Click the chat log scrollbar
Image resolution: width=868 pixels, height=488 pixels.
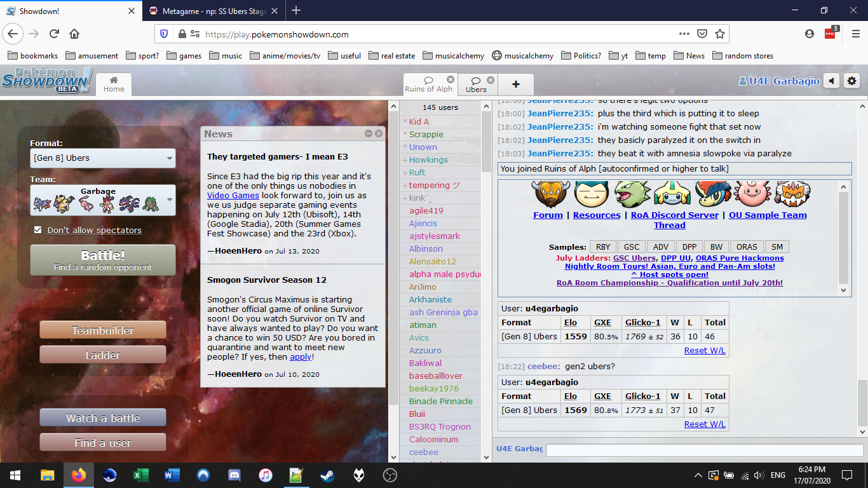tap(862, 403)
